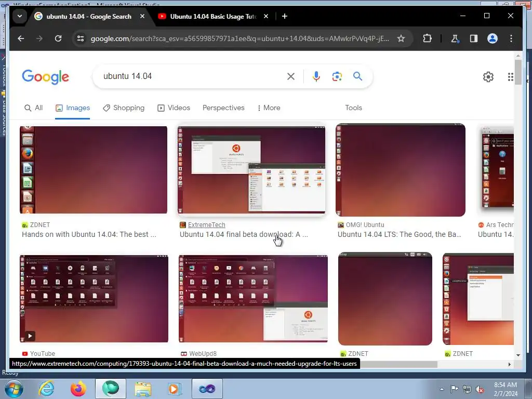This screenshot has height=399, width=532.
Task: Open the Chrome three-dot menu
Action: pyautogui.click(x=511, y=38)
